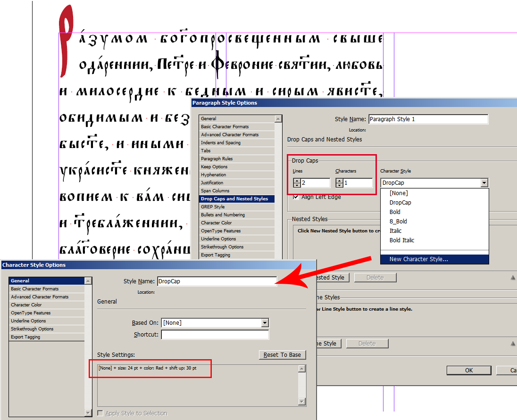The height and width of the screenshot is (420, 517).
Task: Click scroll-up arrow of Style Settings box
Action: pyautogui.click(x=302, y=369)
